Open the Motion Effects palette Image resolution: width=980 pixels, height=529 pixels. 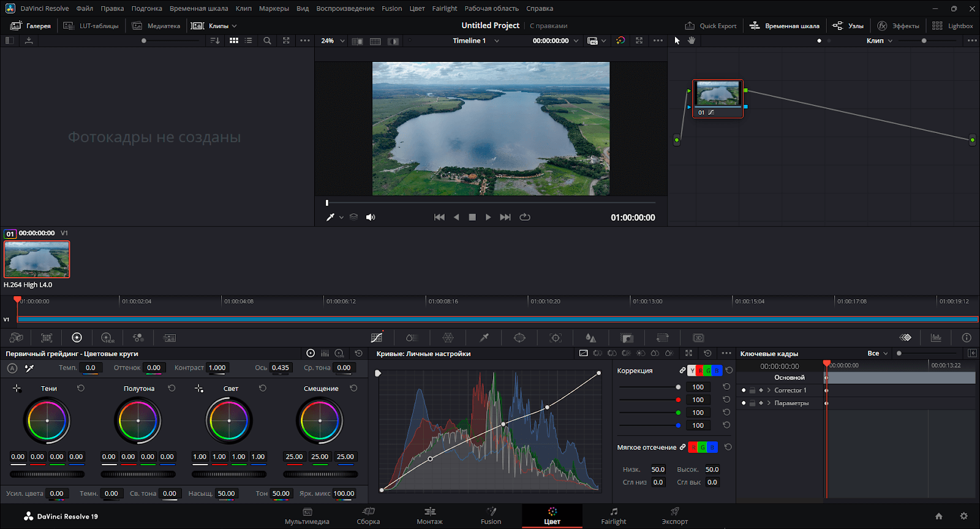click(x=170, y=338)
